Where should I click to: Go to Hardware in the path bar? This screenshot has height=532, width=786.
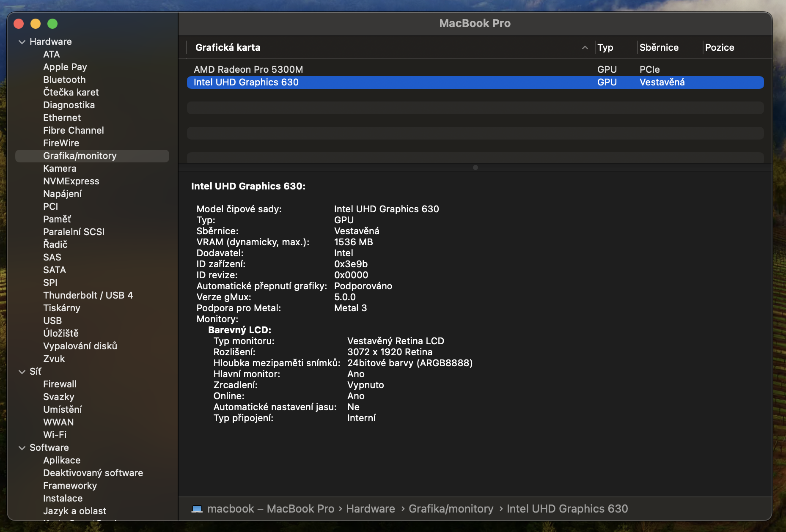(370, 509)
